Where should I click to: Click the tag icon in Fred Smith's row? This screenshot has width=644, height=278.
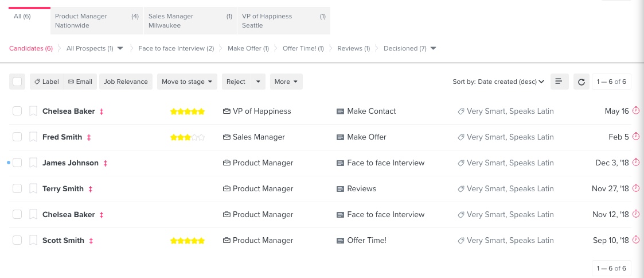(x=461, y=137)
